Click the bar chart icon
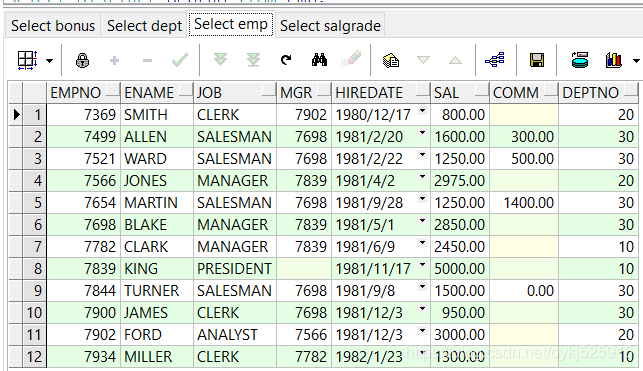Screen dimensions: 643x371 [613, 60]
